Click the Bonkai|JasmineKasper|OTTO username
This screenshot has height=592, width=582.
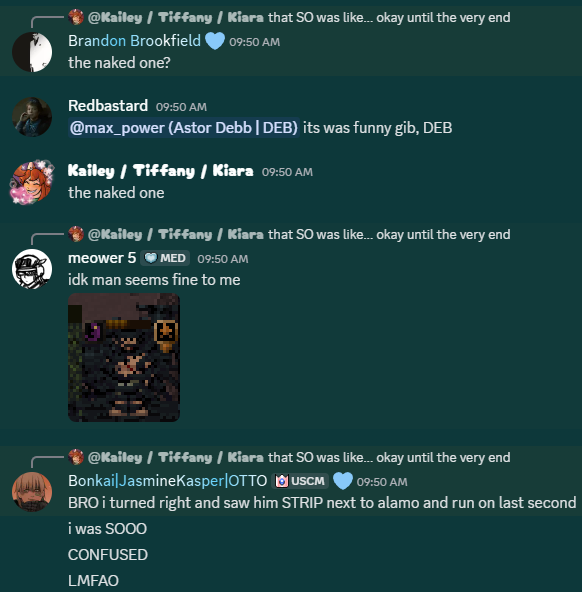168,481
